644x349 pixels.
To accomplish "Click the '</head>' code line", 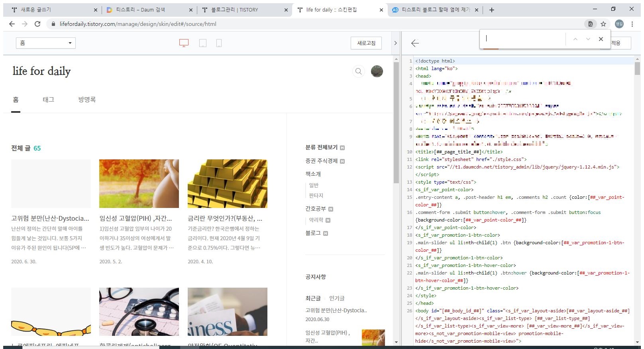I will (424, 303).
